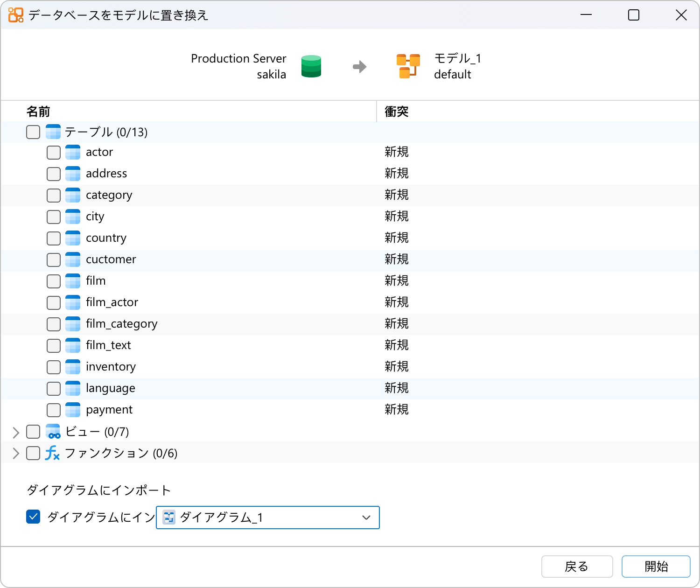Click the ビュー group view icon
700x588 pixels.
pyautogui.click(x=53, y=432)
